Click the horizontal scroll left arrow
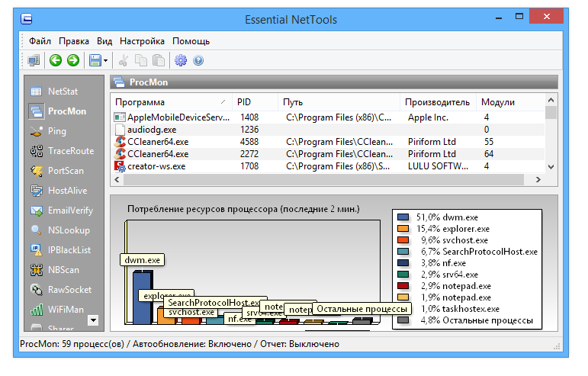The height and width of the screenshot is (376, 588). (x=117, y=179)
